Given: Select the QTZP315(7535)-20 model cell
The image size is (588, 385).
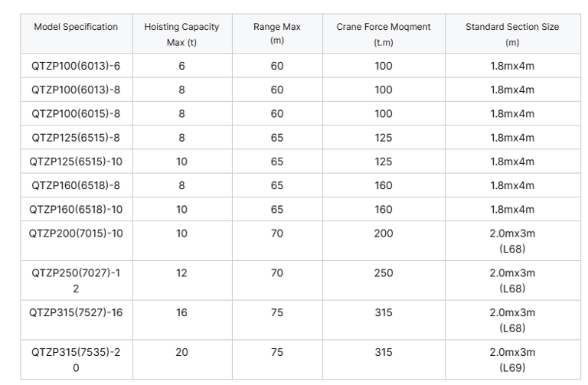Looking at the screenshot, I should pos(76,360).
